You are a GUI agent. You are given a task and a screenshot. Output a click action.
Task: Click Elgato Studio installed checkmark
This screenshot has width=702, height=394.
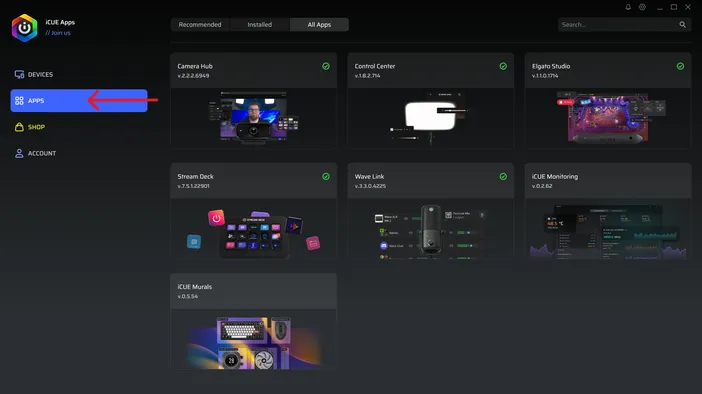(x=681, y=66)
